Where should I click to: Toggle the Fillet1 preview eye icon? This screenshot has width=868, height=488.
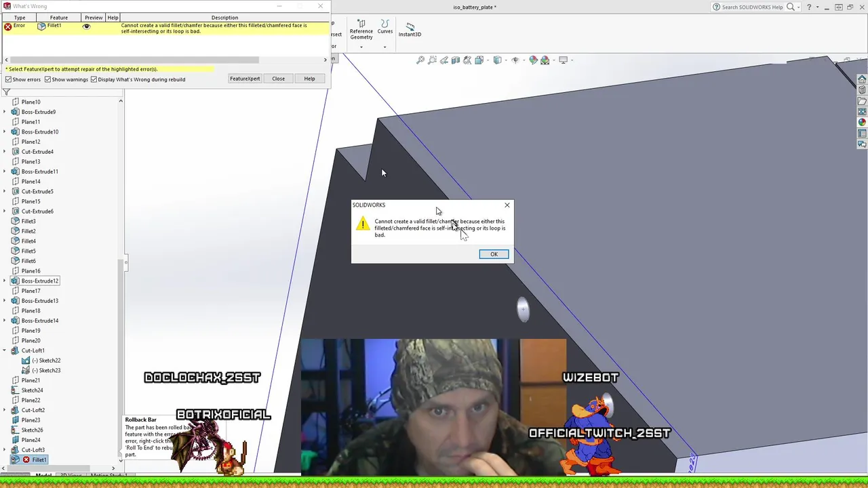coord(86,26)
